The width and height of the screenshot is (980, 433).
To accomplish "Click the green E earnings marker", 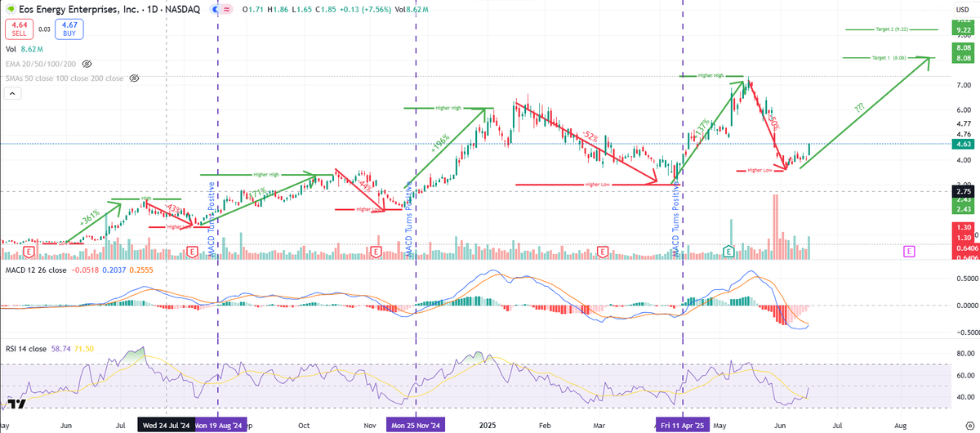I will point(728,251).
